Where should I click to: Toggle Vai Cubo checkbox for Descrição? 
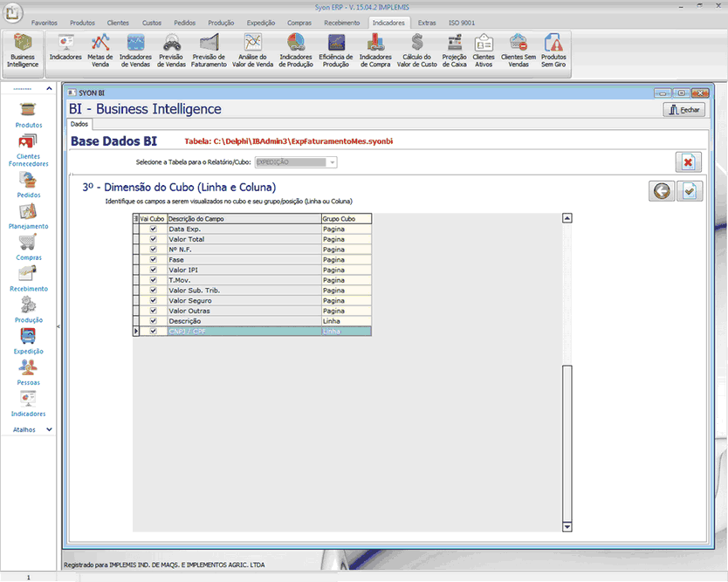point(154,321)
